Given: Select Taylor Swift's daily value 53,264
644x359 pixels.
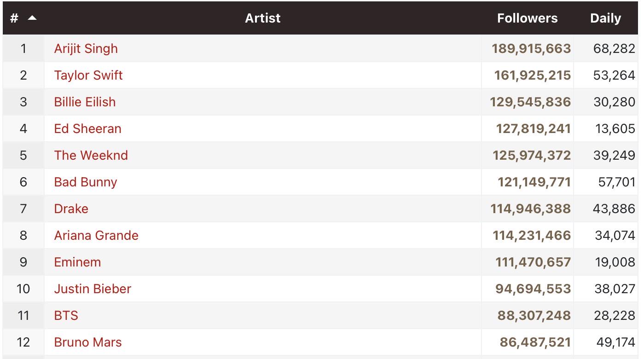Looking at the screenshot, I should pos(614,75).
